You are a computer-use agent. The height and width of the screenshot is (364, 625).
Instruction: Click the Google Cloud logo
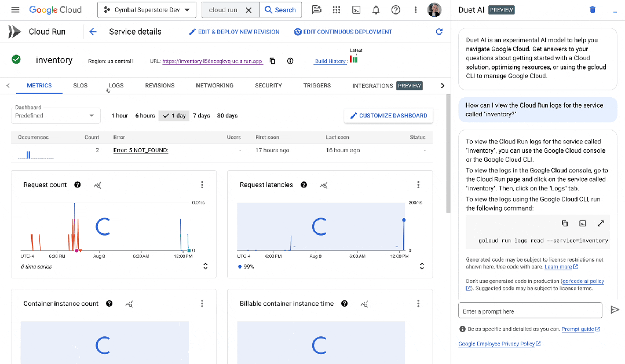click(x=56, y=10)
